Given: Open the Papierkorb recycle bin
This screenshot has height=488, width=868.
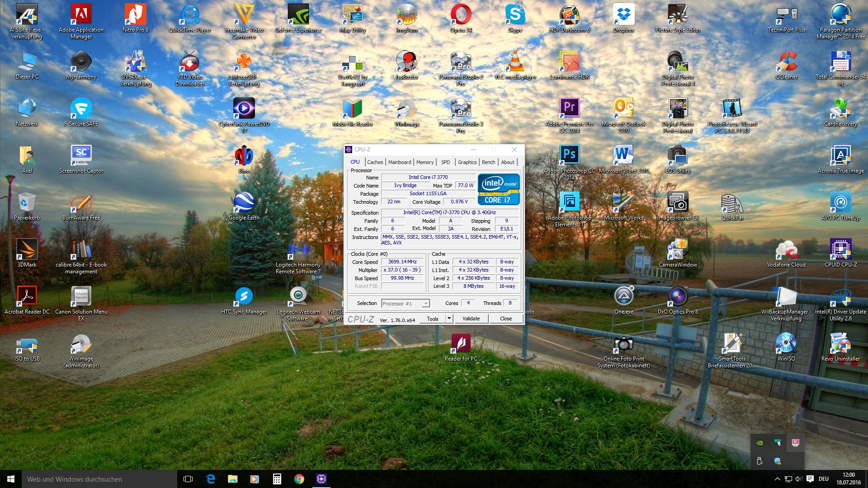Looking at the screenshot, I should point(27,203).
